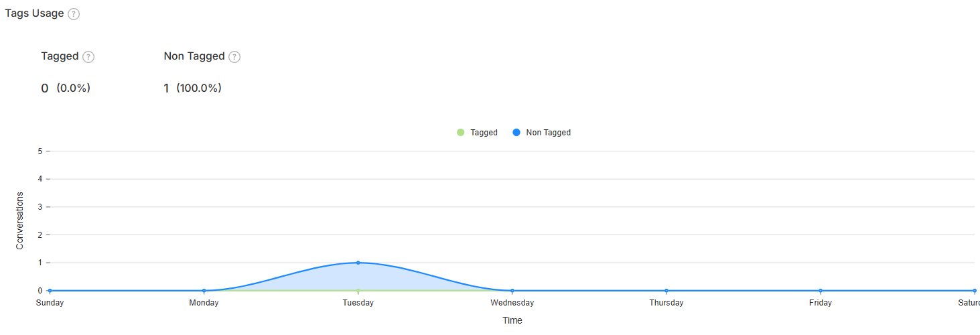
Task: Click the shaded blue area under the curve
Action: pos(358,279)
